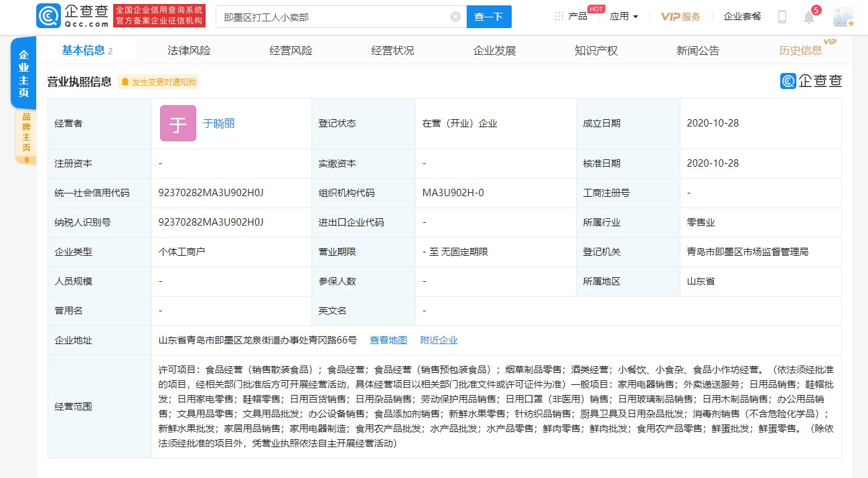Open 查看地图 to view the map
Screen dimensions: 868x478
coord(388,339)
